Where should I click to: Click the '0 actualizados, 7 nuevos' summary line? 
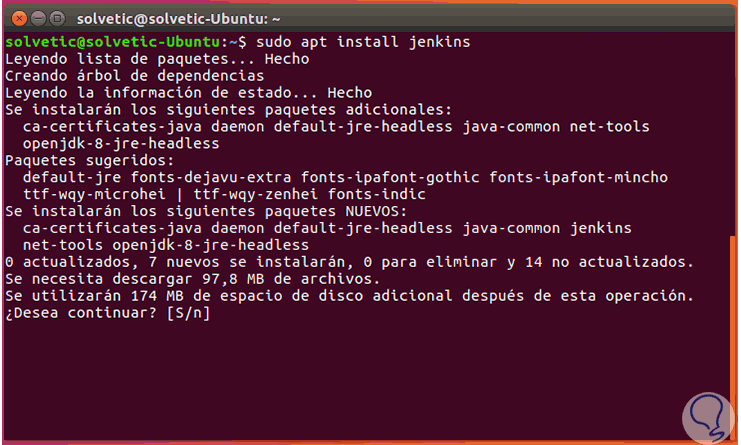[x=349, y=262]
